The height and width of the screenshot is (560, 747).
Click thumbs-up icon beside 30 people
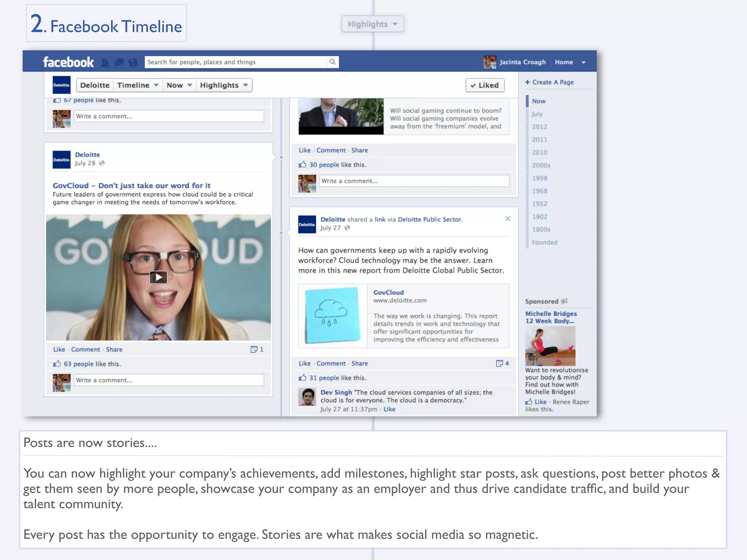(302, 164)
